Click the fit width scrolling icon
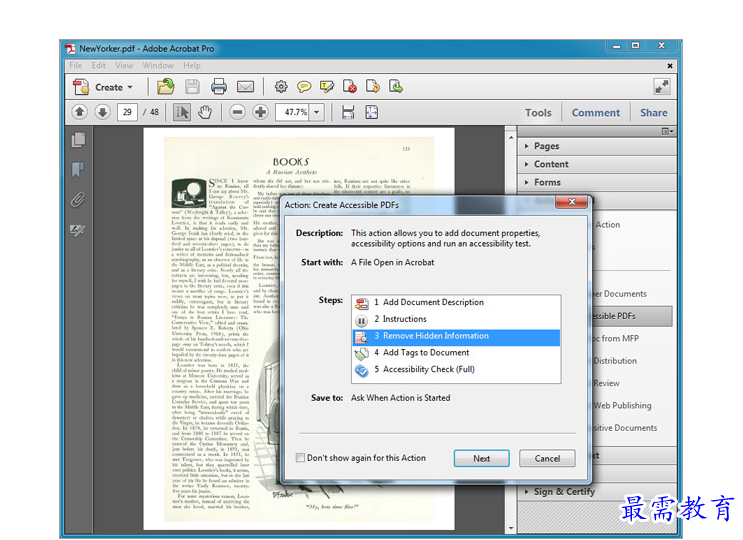Screen dimensions: 743x540 348,112
